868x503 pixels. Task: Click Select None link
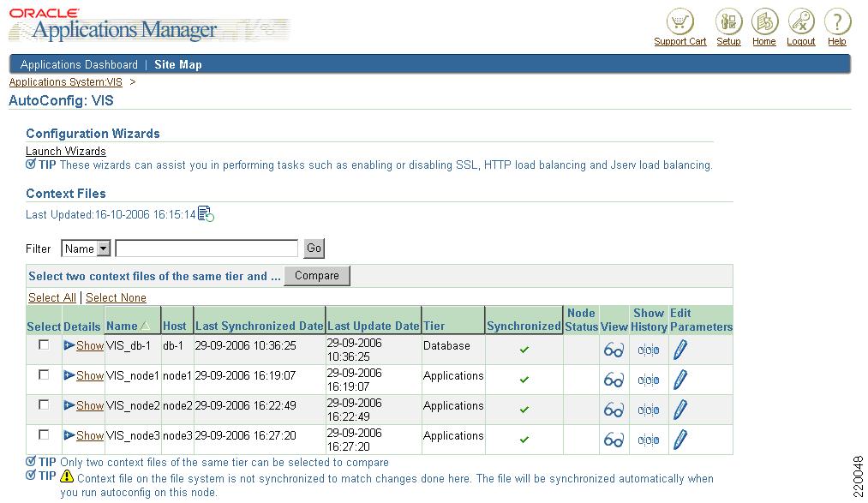coord(116,297)
